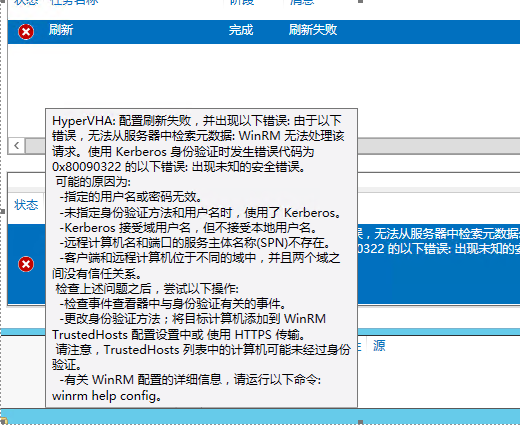
Task: Click the horizontal scrollbar track right of tooltip
Action: tap(439, 146)
